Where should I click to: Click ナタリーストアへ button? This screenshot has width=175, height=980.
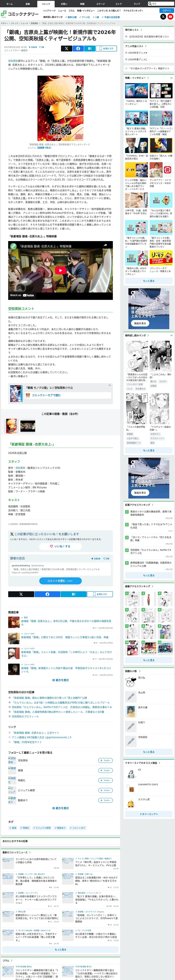click(x=149, y=814)
